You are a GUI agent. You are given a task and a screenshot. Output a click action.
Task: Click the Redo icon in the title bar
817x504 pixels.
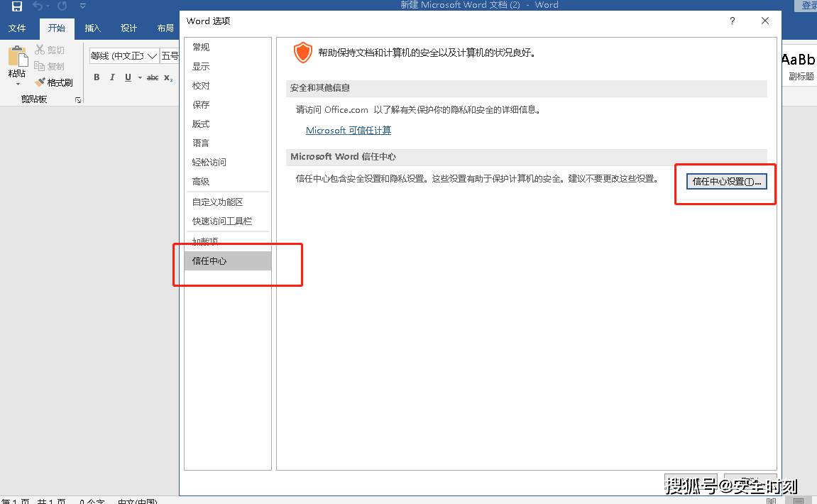pyautogui.click(x=62, y=6)
